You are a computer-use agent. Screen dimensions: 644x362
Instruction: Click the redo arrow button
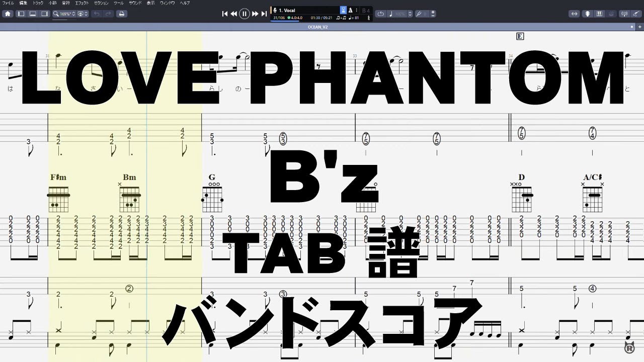[x=108, y=14]
